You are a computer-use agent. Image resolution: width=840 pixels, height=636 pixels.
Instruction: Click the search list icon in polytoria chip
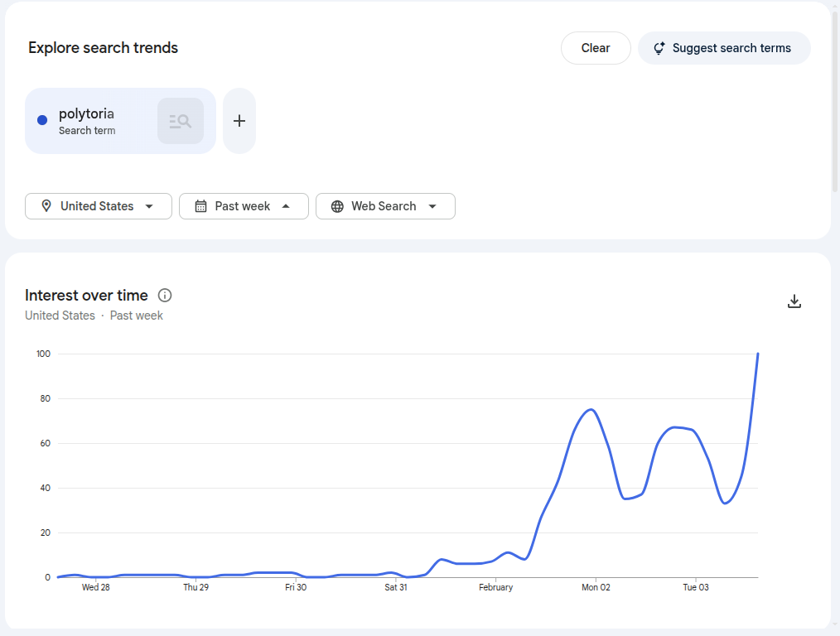(181, 121)
